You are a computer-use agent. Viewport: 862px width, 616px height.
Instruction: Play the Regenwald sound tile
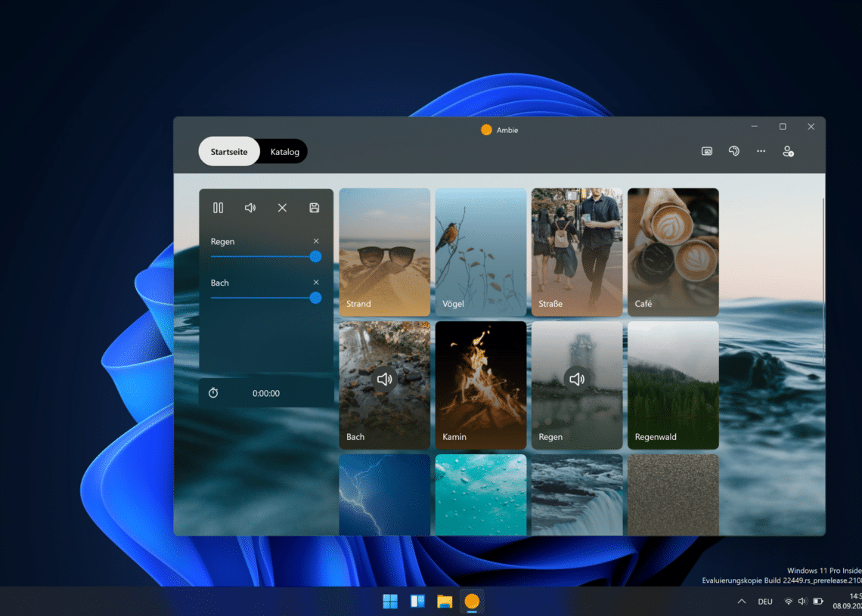coord(674,385)
